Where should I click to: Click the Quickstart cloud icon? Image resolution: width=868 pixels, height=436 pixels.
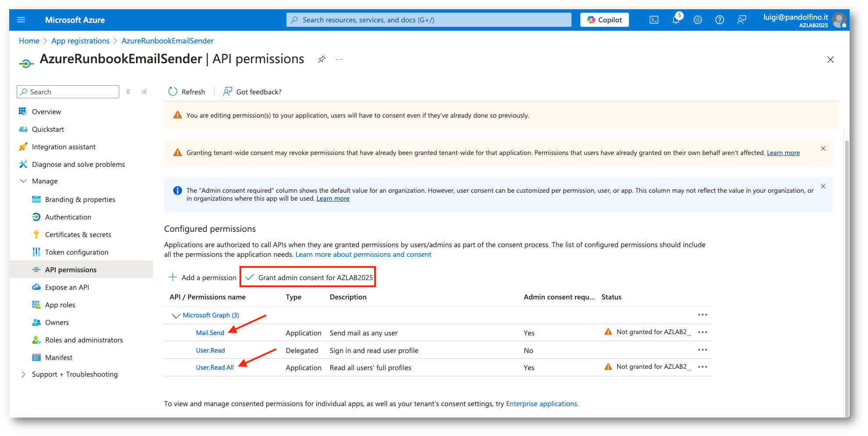23,129
